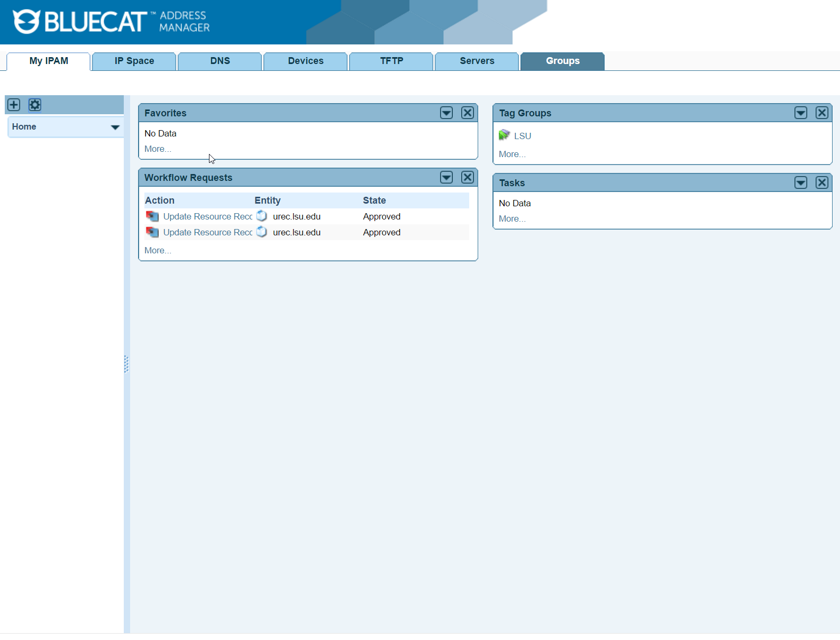Open the LSU tag group link
Viewport: 840px width, 640px height.
523,136
